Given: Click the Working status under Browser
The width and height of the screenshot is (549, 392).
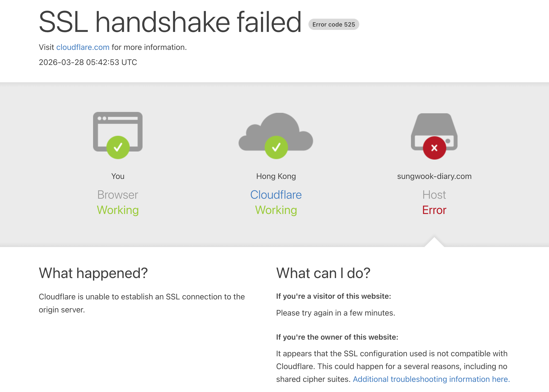Looking at the screenshot, I should tap(118, 210).
